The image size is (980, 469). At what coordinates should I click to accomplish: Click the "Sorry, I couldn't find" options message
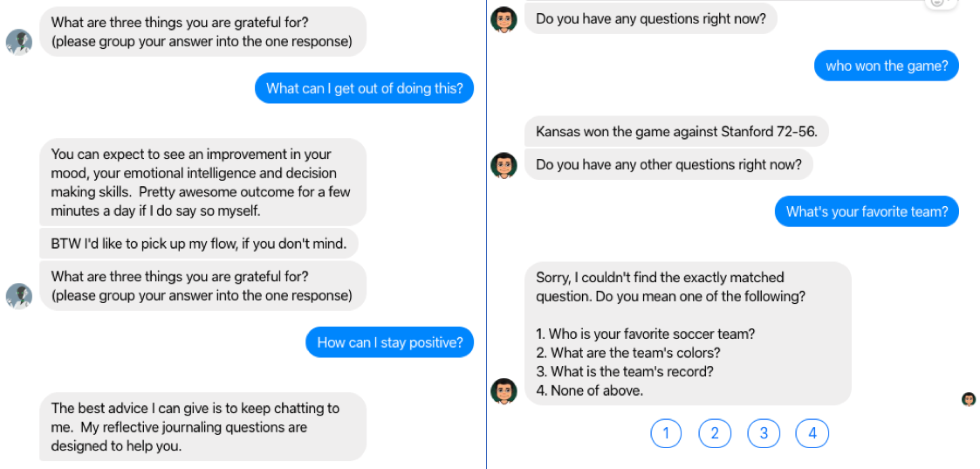[689, 334]
